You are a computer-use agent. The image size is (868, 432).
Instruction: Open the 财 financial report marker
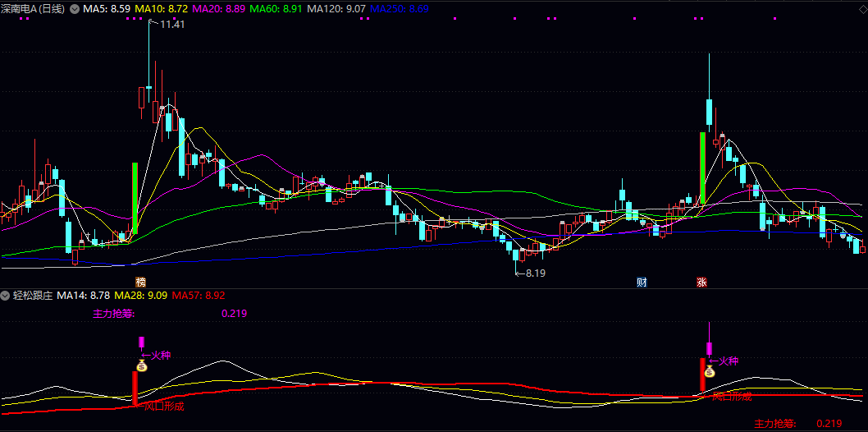(x=642, y=282)
